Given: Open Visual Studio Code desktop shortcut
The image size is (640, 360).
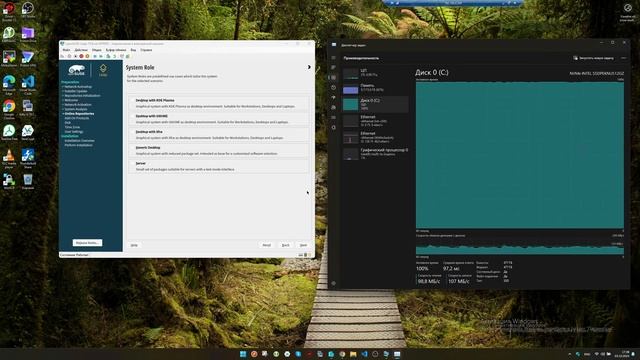Looking at the screenshot, I should tap(28, 84).
